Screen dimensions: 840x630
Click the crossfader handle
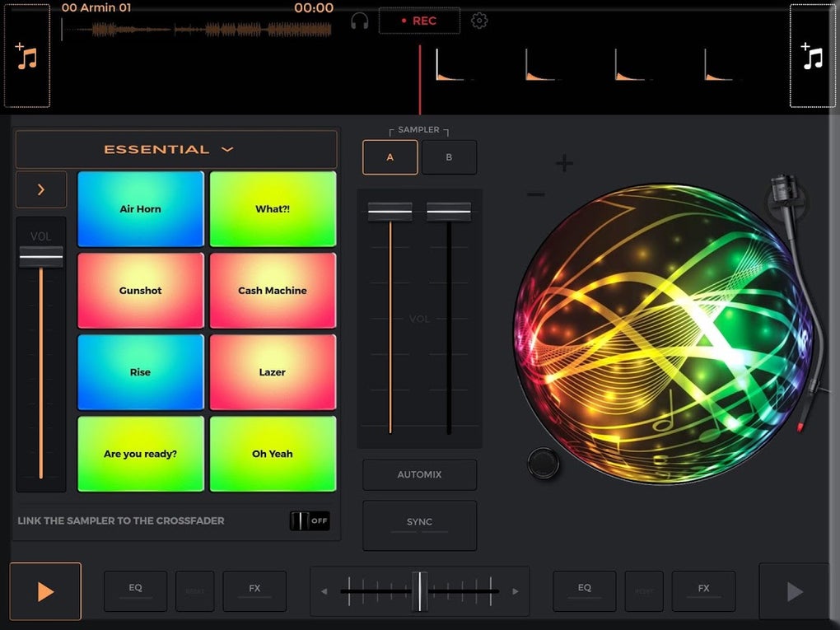419,591
